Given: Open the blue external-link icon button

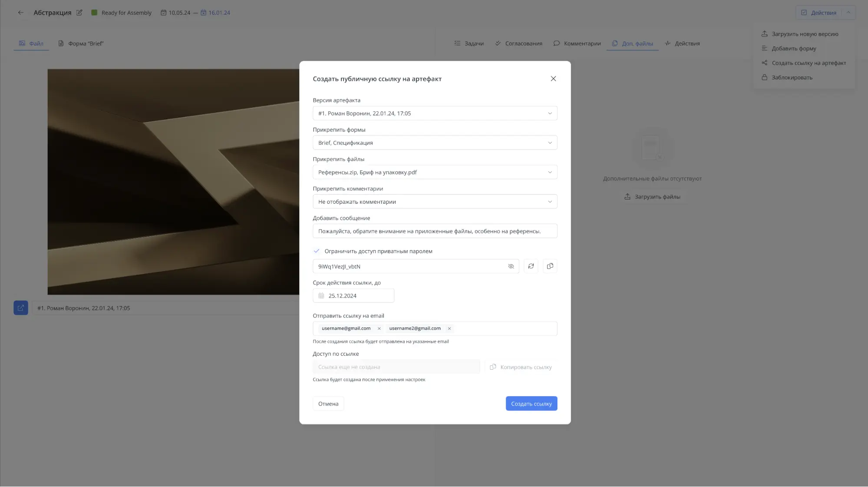Looking at the screenshot, I should pos(21,308).
